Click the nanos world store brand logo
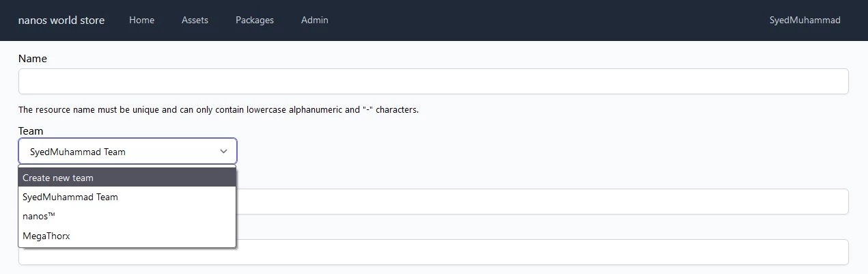Screen dimensions: 868x274 61,20
